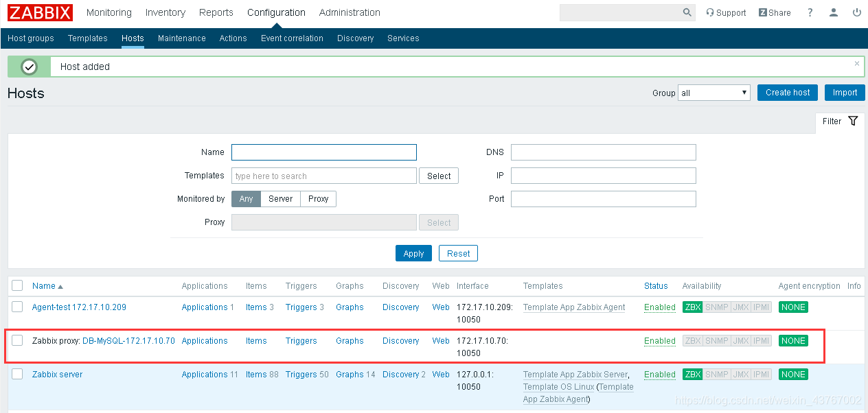Open Web link for Agent-test host

coord(441,307)
